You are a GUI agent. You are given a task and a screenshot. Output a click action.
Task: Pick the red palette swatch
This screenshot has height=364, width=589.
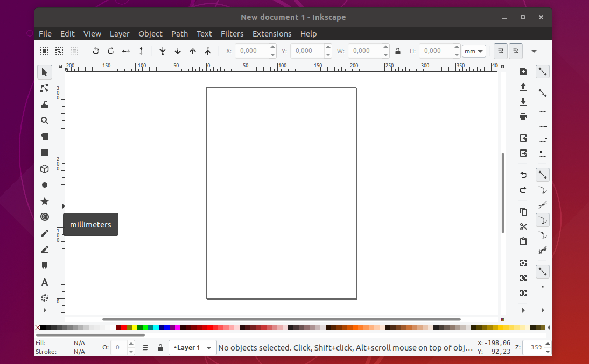pyautogui.click(x=124, y=327)
